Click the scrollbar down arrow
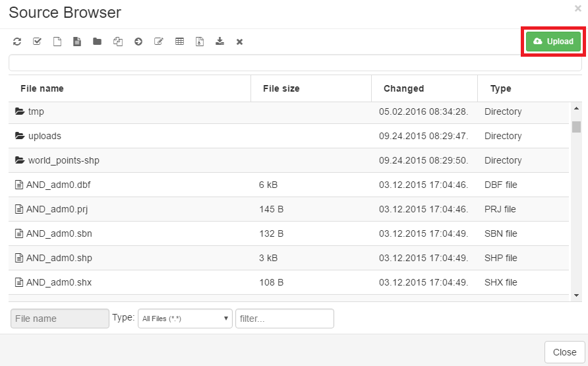The height and width of the screenshot is (366, 588). pyautogui.click(x=576, y=295)
